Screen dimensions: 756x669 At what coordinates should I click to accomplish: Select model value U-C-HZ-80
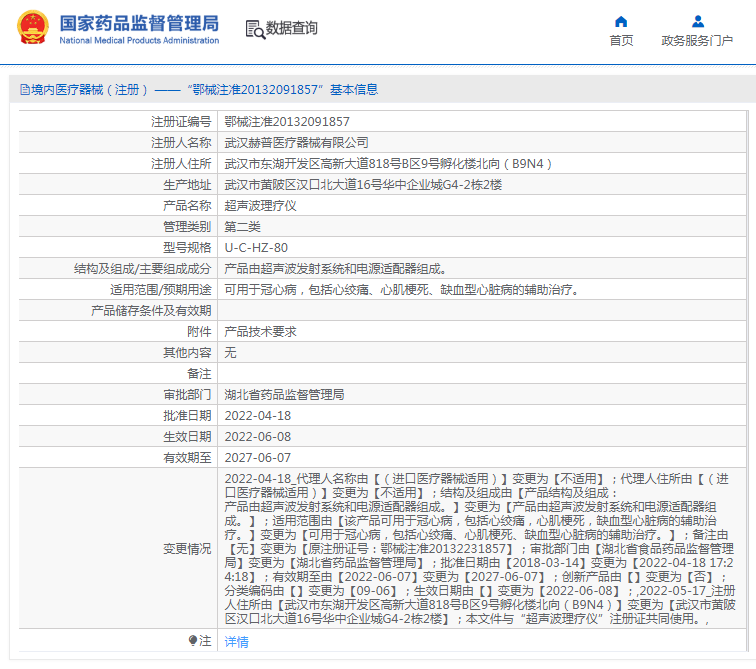(x=256, y=248)
